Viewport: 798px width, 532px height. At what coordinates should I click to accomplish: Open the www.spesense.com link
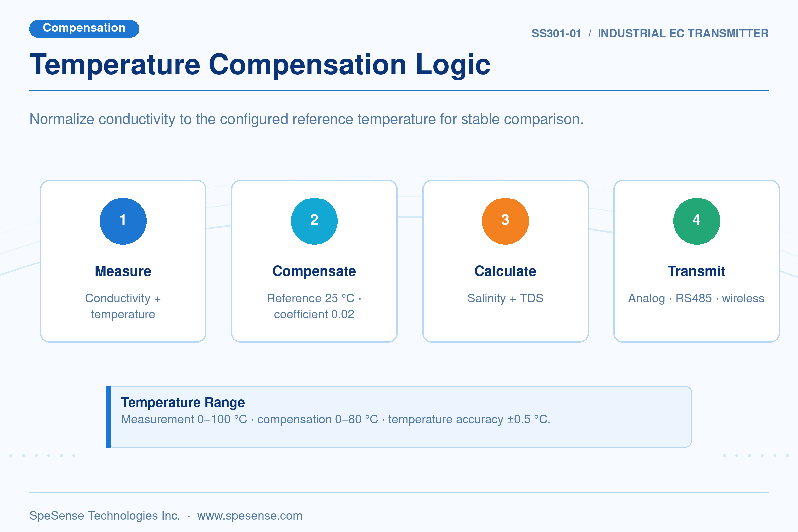click(x=250, y=515)
